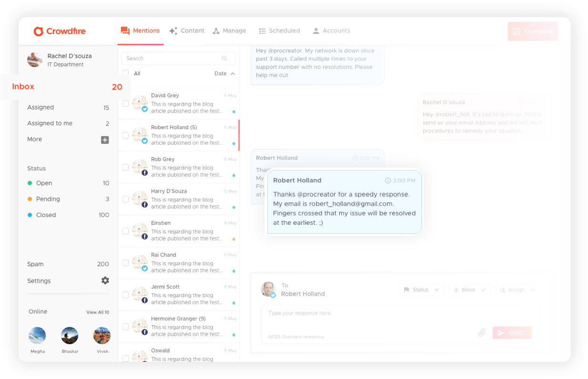Check Rob Grey's message checkbox
Image resolution: width=588 pixels, height=379 pixels.
coord(125,167)
